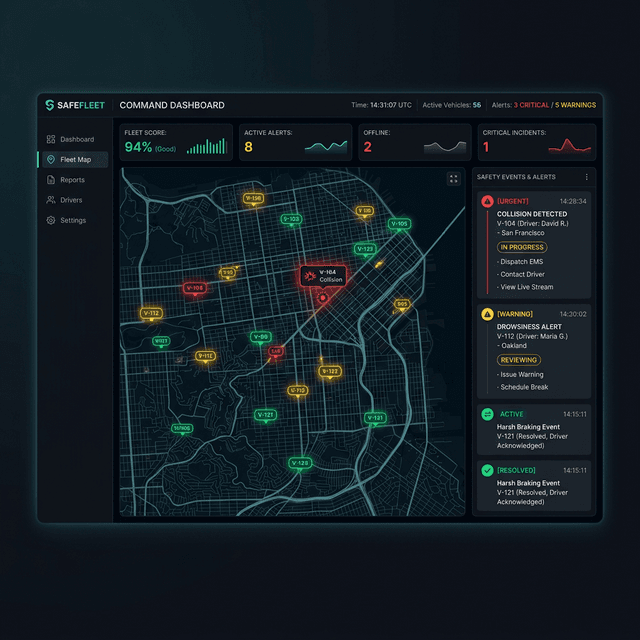Click 'Harsh Braking Event' in the RESOLVED card
This screenshot has width=640, height=640.
point(528,483)
